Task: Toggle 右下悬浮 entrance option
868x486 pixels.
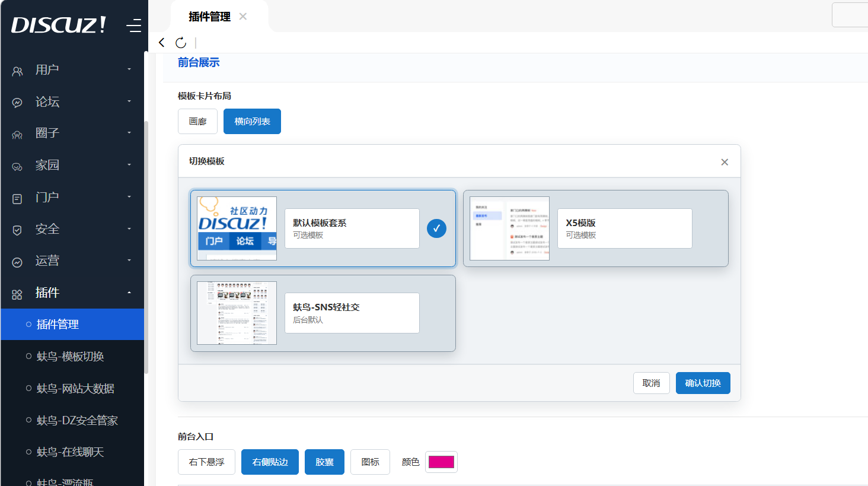Action: coord(206,462)
